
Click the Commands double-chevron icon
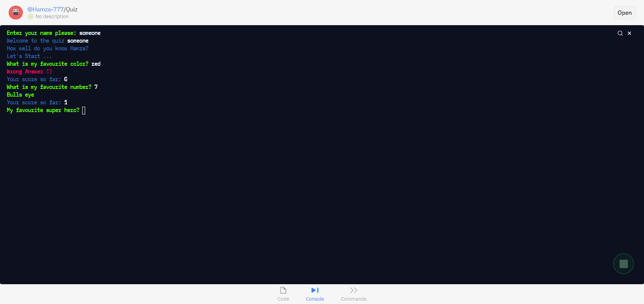[x=354, y=290]
